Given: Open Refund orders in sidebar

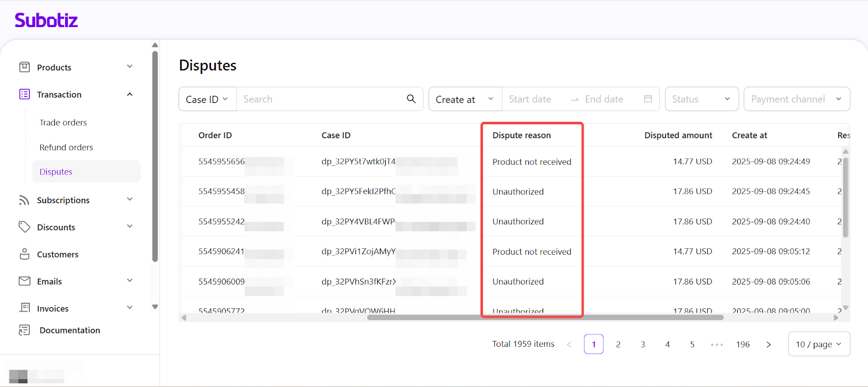Looking at the screenshot, I should (x=66, y=147).
